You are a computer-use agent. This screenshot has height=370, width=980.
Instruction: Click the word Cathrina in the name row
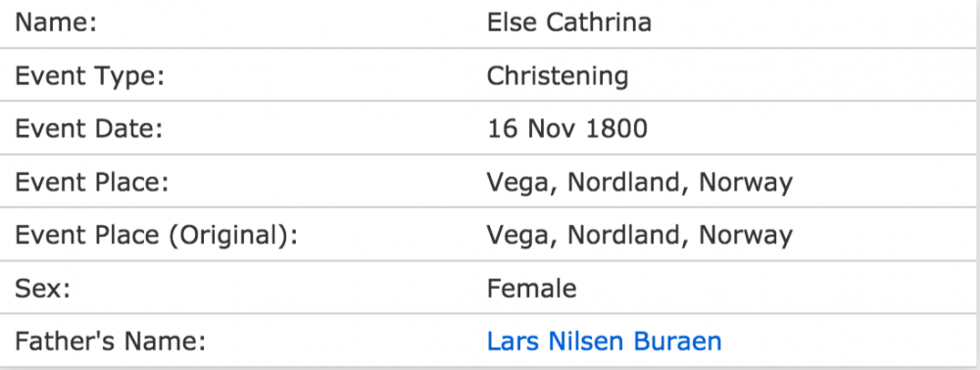point(599,23)
